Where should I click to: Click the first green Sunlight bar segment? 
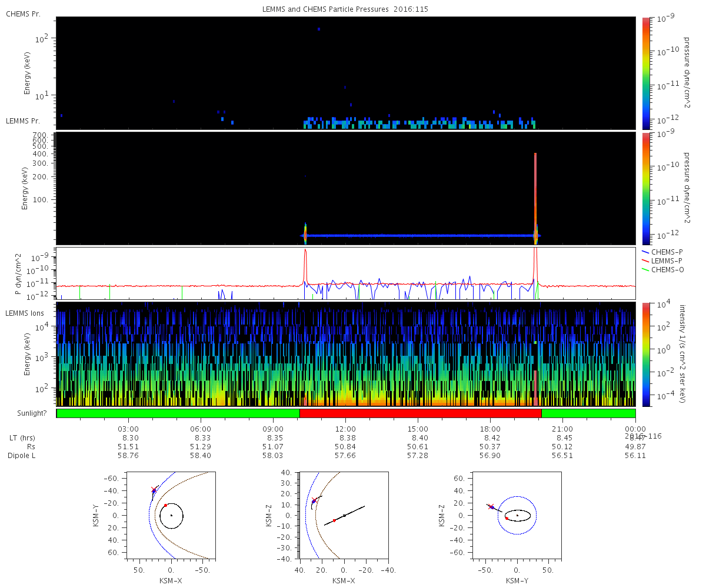click(178, 413)
